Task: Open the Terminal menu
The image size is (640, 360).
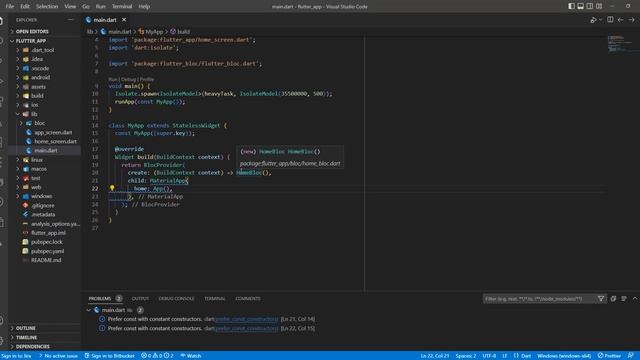Action: [122, 6]
